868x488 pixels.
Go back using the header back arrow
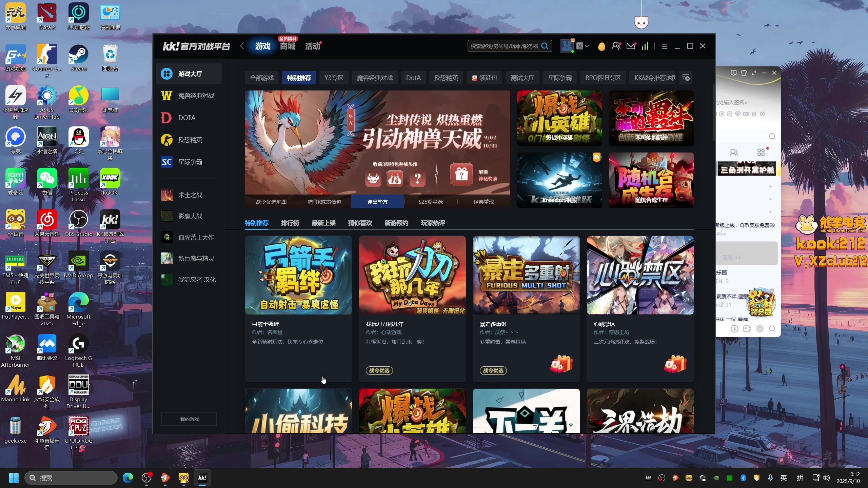pyautogui.click(x=242, y=46)
